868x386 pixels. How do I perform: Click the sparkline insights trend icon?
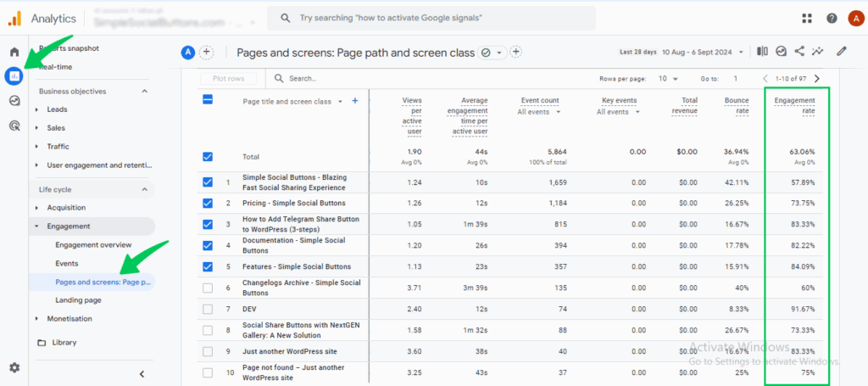point(818,52)
